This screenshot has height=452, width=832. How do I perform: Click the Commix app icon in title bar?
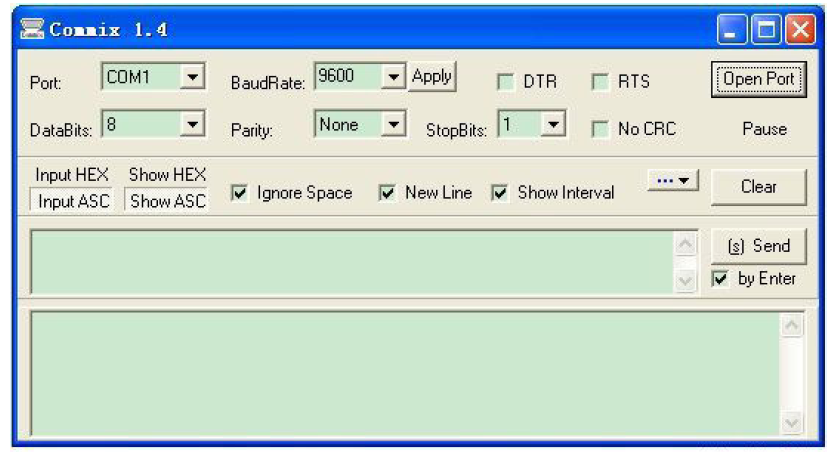(x=32, y=29)
